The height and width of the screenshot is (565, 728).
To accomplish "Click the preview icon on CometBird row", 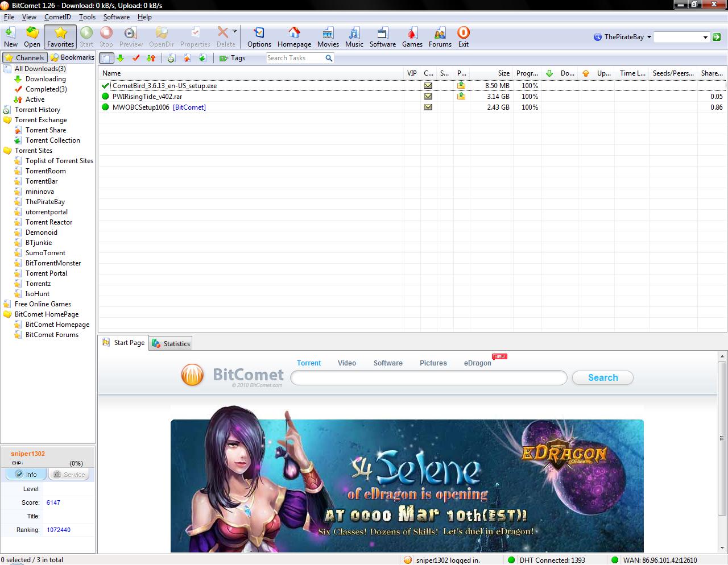I will click(x=461, y=86).
